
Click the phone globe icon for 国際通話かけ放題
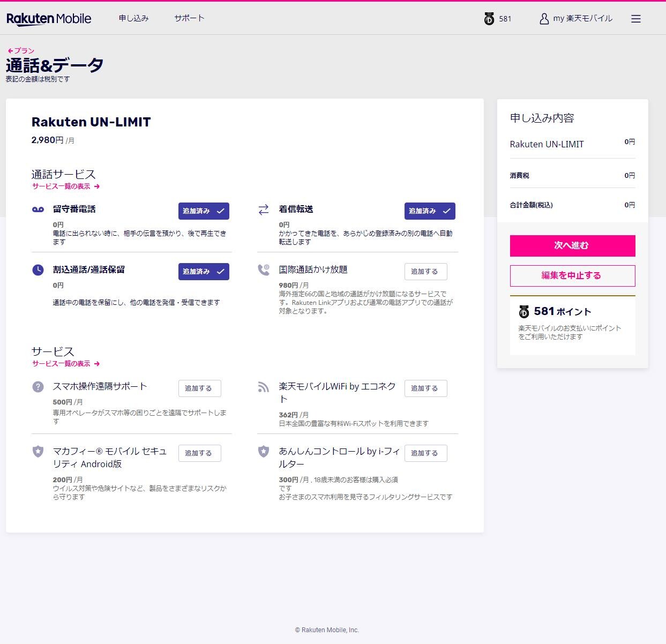(264, 270)
